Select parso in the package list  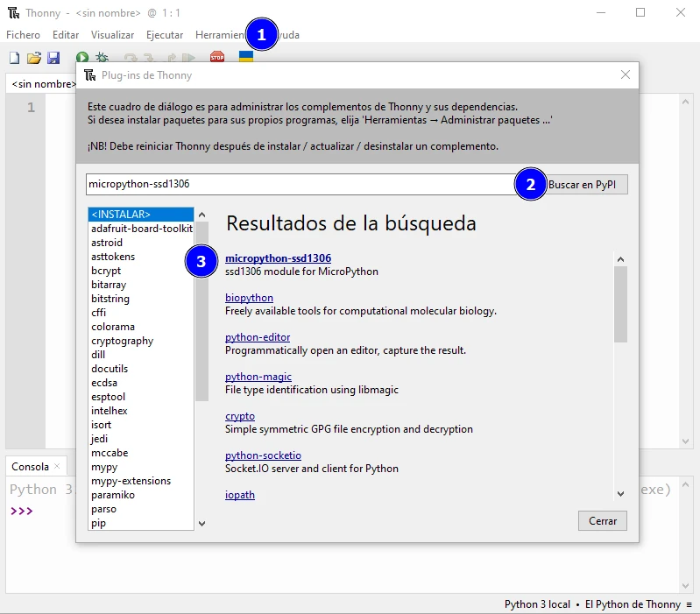click(x=141, y=509)
